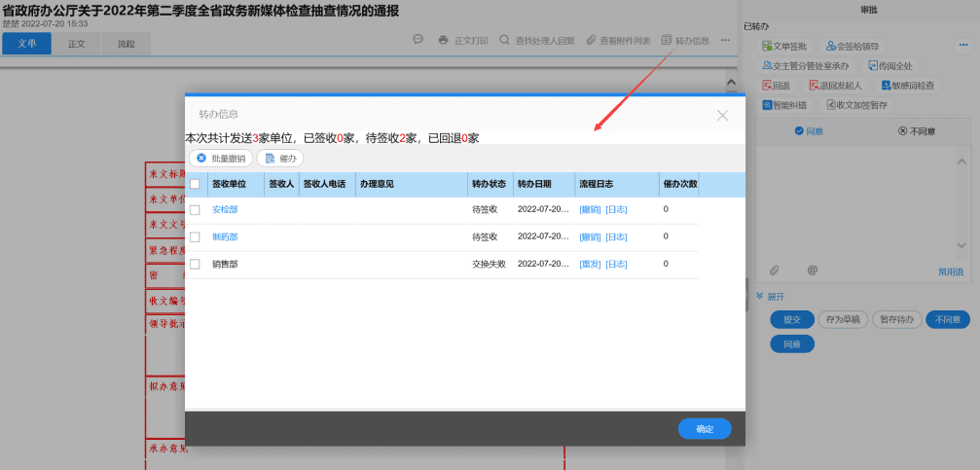
Task: Click 批量撤销 button
Action: (221, 158)
